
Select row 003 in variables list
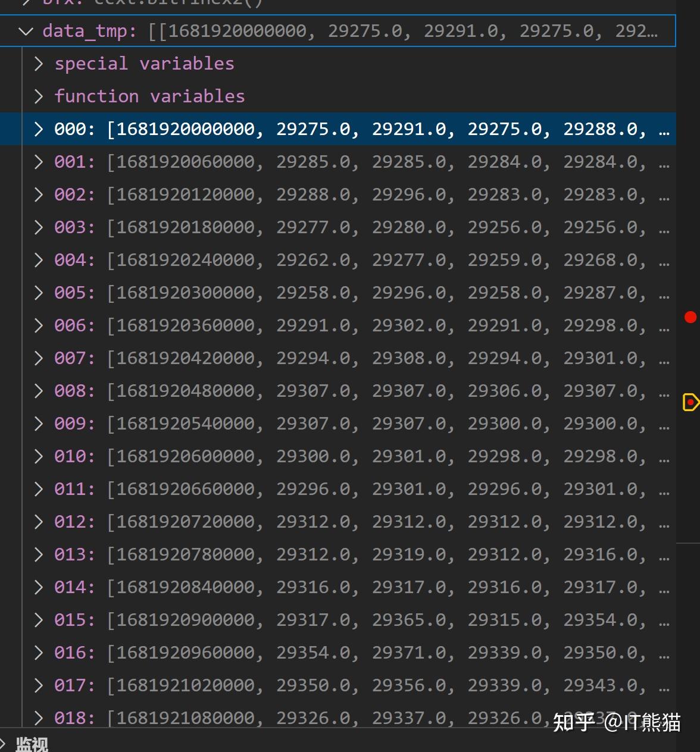[357, 227]
